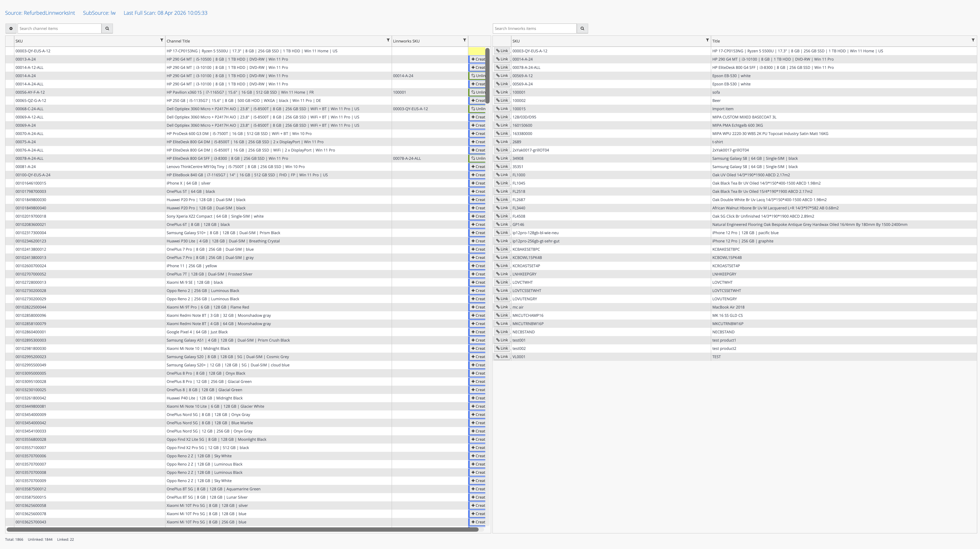Link linnworks item ip12pro-128gb-bl-wie-neu
980x549 pixels.
coord(502,233)
